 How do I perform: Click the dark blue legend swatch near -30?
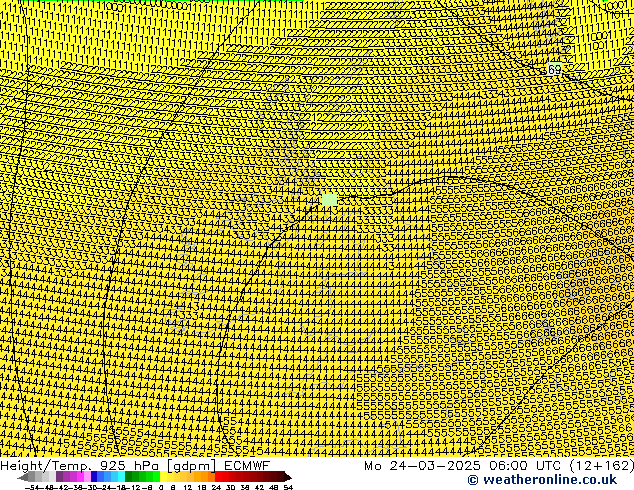tap(94, 477)
